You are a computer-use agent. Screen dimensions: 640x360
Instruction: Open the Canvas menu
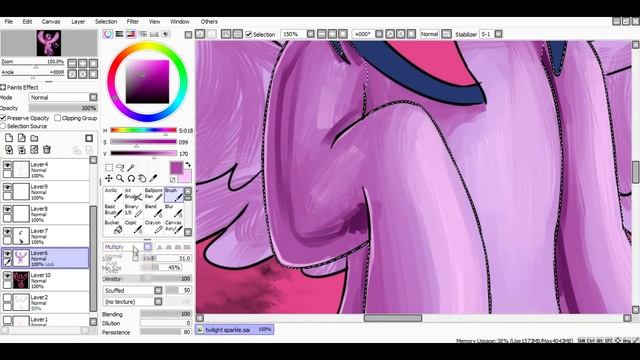tap(51, 22)
